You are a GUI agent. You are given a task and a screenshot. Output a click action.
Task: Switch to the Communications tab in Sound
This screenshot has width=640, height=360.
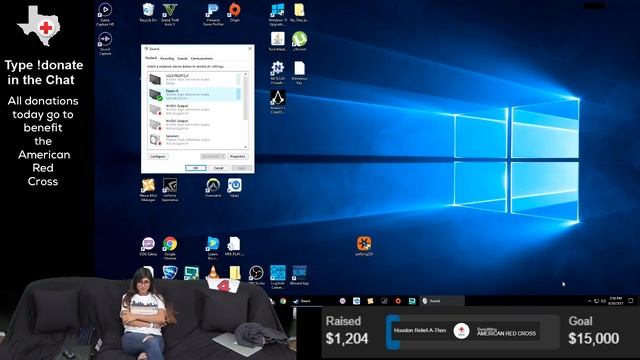202,58
